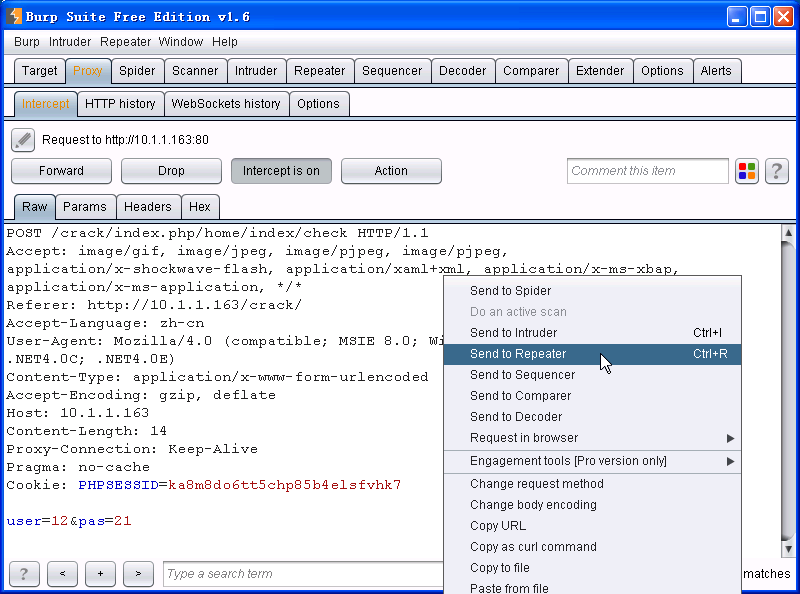Viewport: 800px width, 594px height.
Task: Click the PHPSESSID cookie value text
Action: pos(285,485)
